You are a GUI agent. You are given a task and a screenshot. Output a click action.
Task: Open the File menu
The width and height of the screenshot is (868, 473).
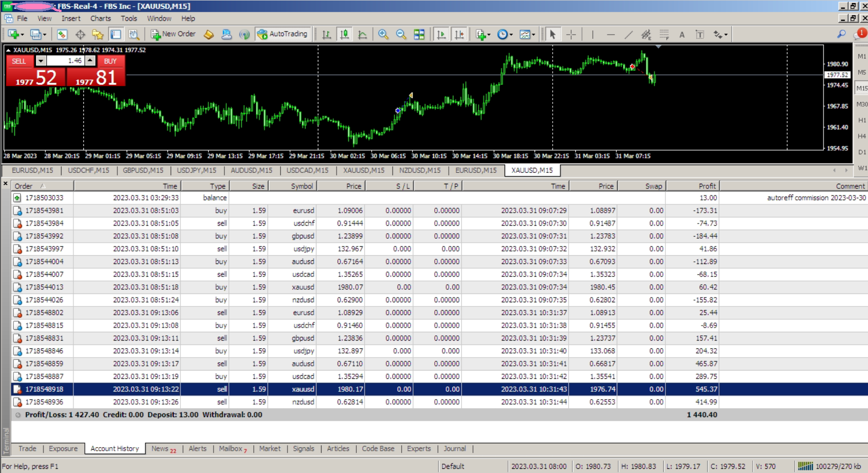pyautogui.click(x=22, y=18)
